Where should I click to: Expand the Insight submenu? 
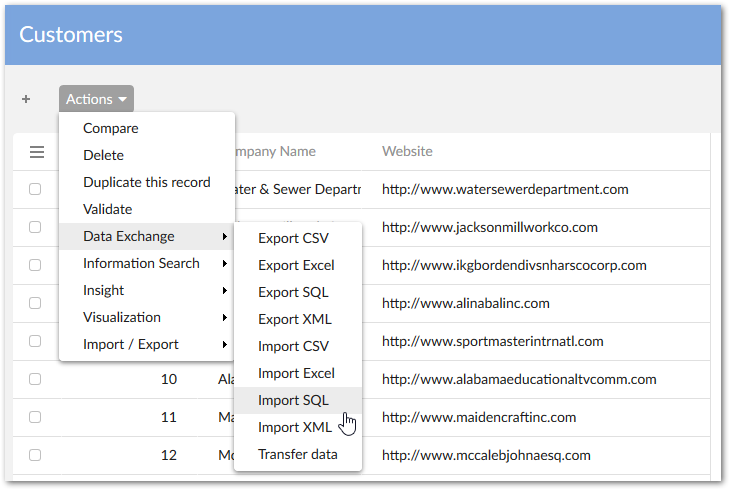147,290
